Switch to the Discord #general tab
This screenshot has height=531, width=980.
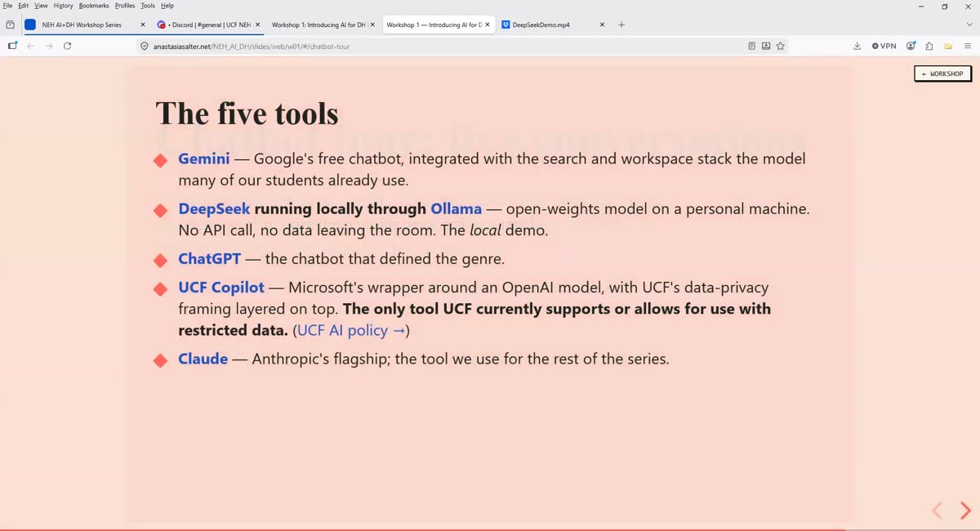click(x=207, y=25)
